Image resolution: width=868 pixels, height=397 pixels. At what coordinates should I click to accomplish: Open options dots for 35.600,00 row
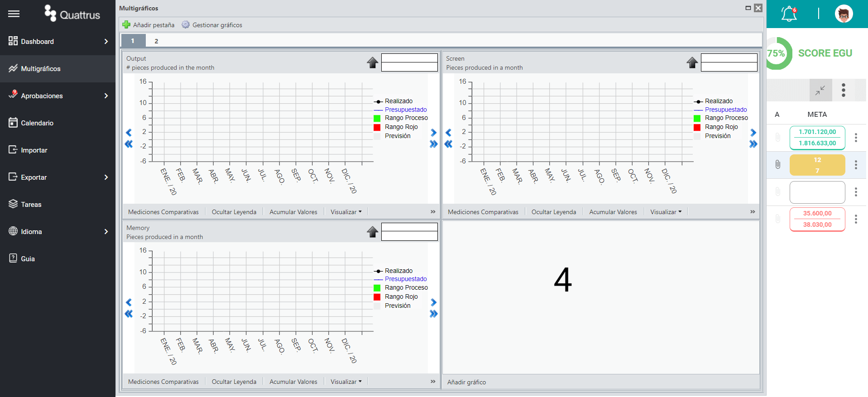856,219
